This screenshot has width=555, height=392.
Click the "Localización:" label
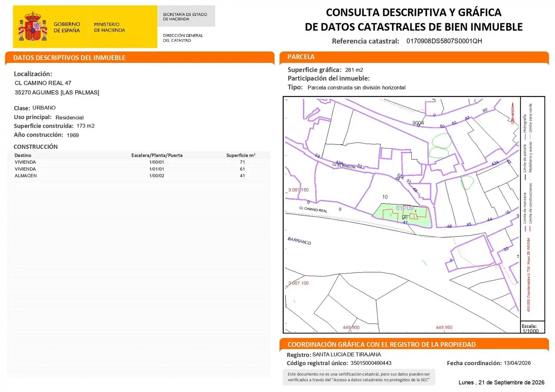pyautogui.click(x=33, y=74)
